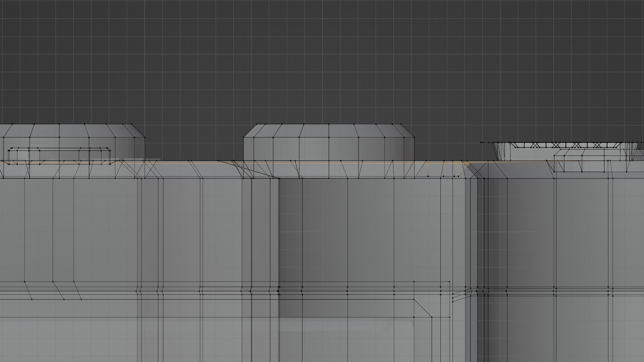Viewport: 644px width, 362px height.
Task: Select a vertex on the leftmost raised block's top
Action: (x=59, y=123)
